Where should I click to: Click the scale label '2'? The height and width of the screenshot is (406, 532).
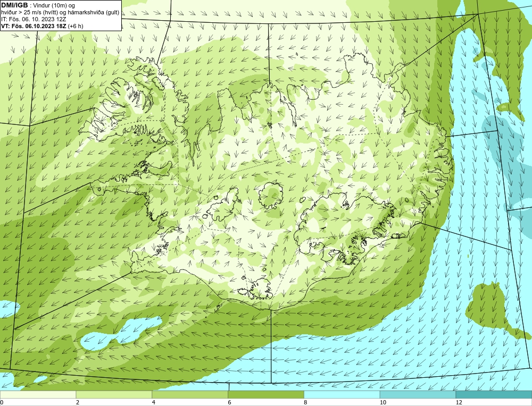click(78, 402)
